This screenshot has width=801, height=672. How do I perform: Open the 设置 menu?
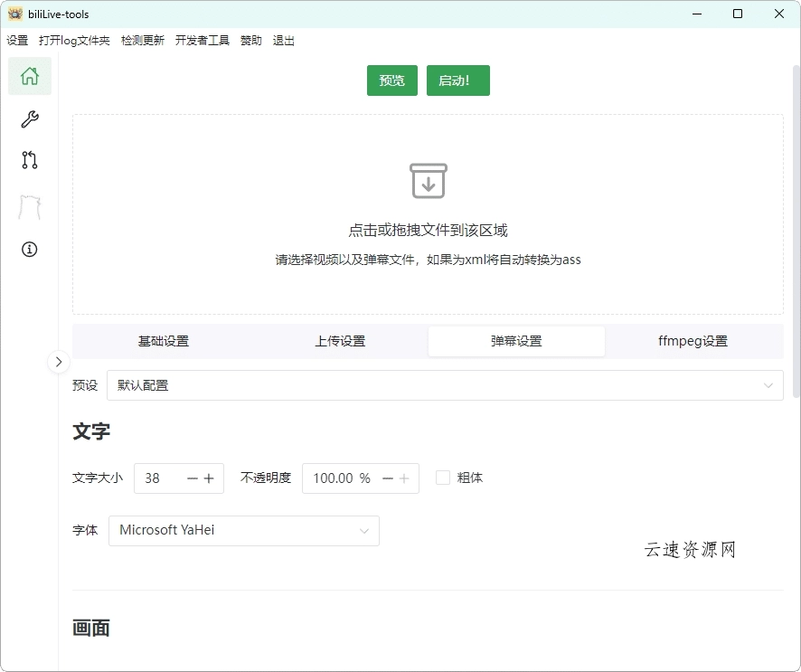17,40
